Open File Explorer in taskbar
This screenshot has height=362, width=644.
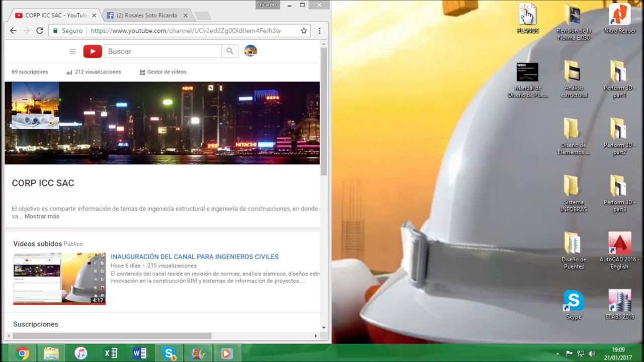[x=51, y=353]
